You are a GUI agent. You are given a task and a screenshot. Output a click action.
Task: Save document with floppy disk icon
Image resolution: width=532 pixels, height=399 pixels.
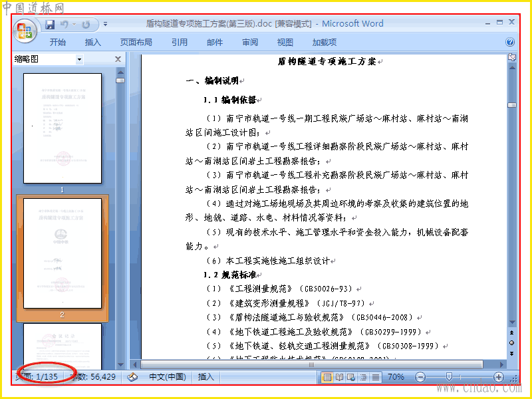tap(50, 25)
